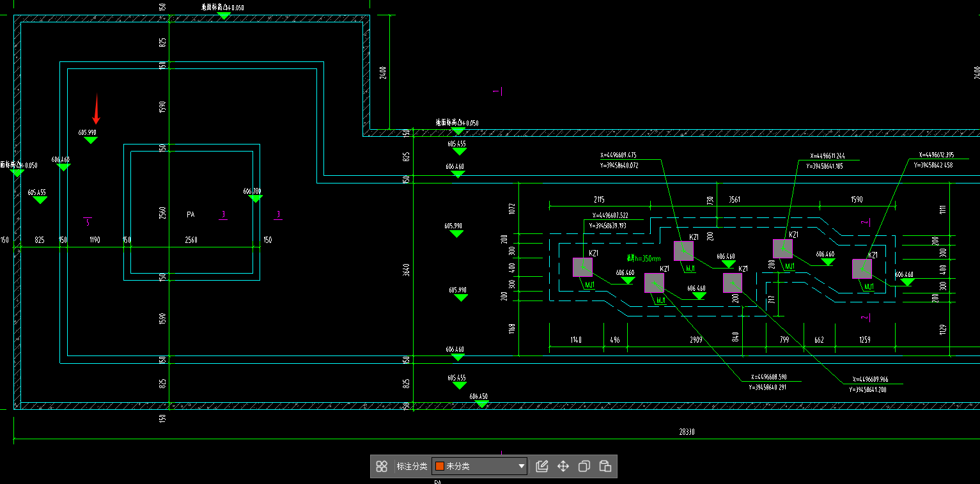
Task: Click the 496 dimension text
Action: (615, 340)
